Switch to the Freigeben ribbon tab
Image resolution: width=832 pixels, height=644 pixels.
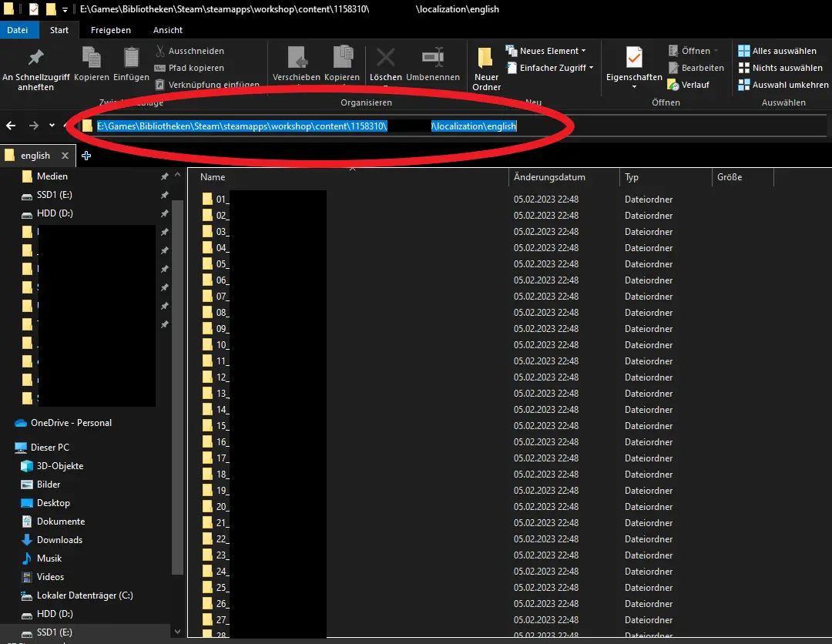tap(110, 30)
